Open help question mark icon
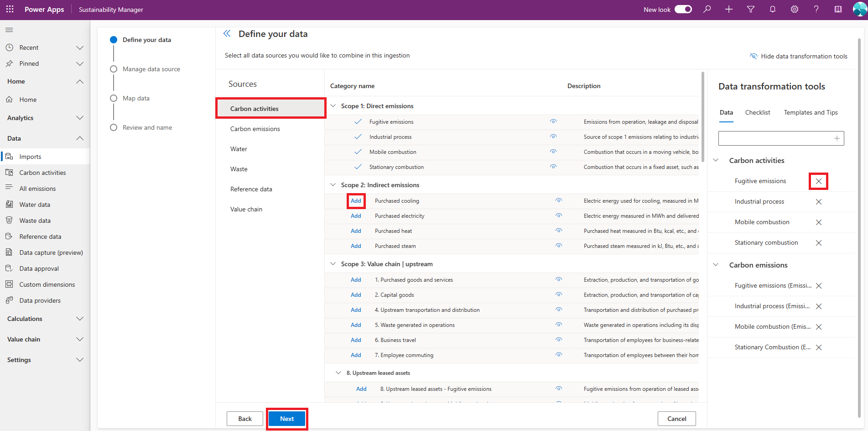Image resolution: width=868 pixels, height=431 pixels. coord(816,9)
